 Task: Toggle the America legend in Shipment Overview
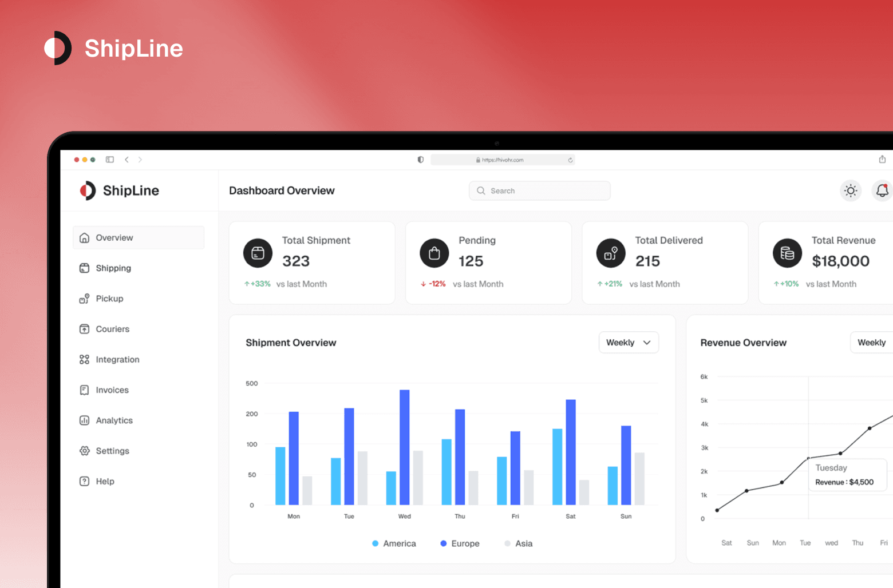click(x=394, y=543)
